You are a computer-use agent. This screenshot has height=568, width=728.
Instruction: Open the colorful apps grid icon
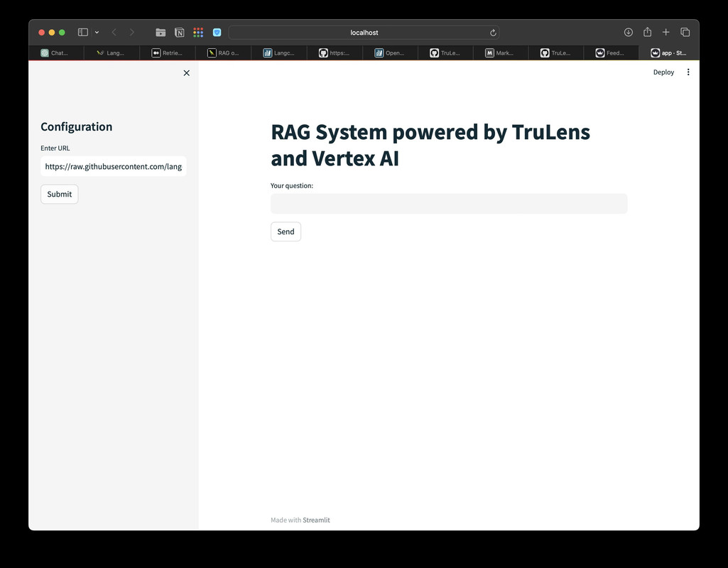pos(198,33)
